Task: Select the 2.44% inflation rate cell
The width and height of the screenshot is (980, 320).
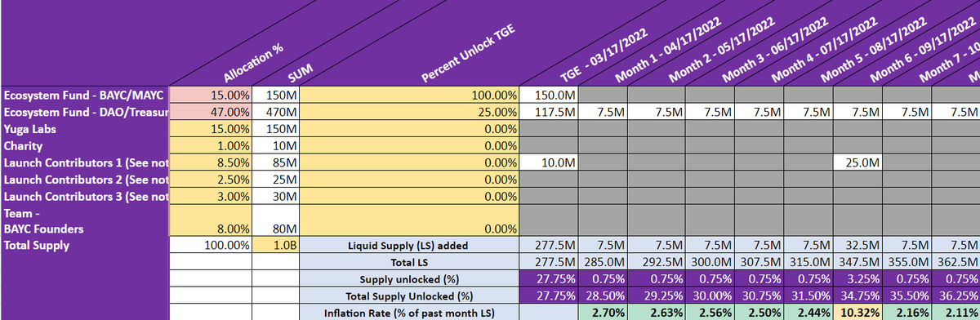Action: coord(808,312)
